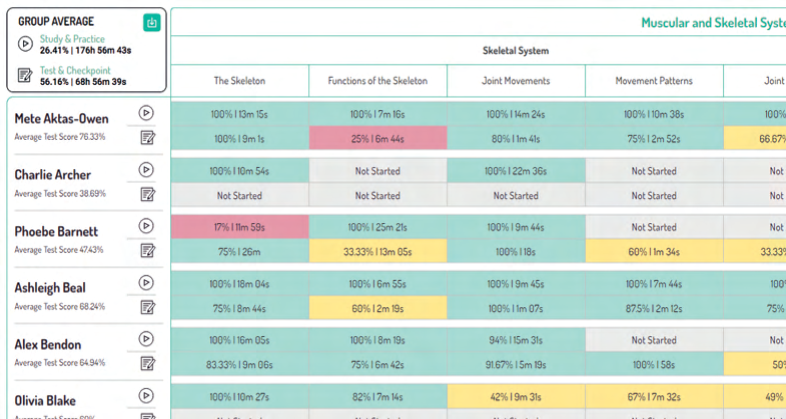Click Charlie Archer's study play icon
This screenshot has height=419, width=786.
tap(146, 170)
